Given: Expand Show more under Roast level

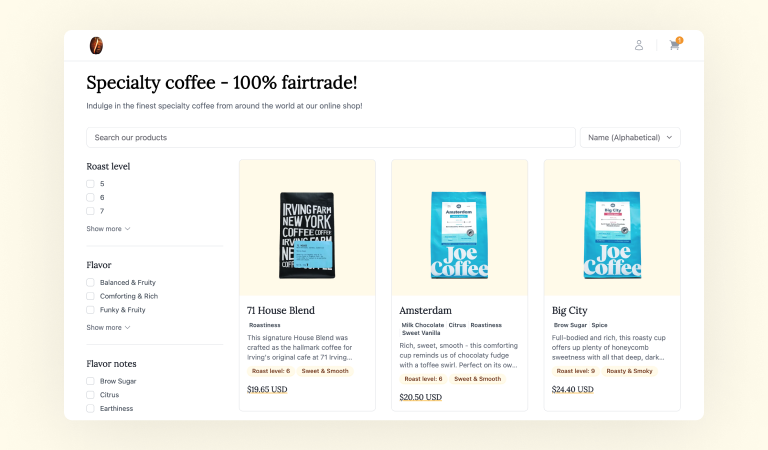Looking at the screenshot, I should pos(108,229).
